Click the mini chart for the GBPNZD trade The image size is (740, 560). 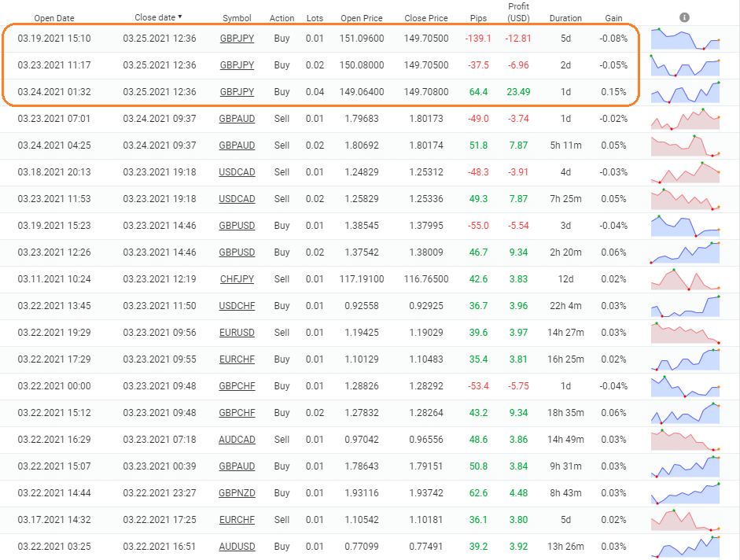(x=685, y=493)
